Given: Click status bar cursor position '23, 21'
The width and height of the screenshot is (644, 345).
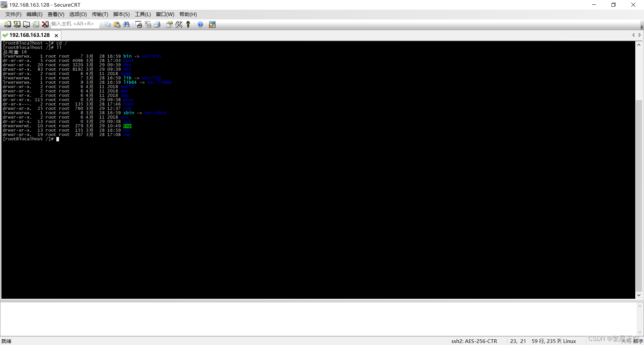Looking at the screenshot, I should click(x=518, y=341).
